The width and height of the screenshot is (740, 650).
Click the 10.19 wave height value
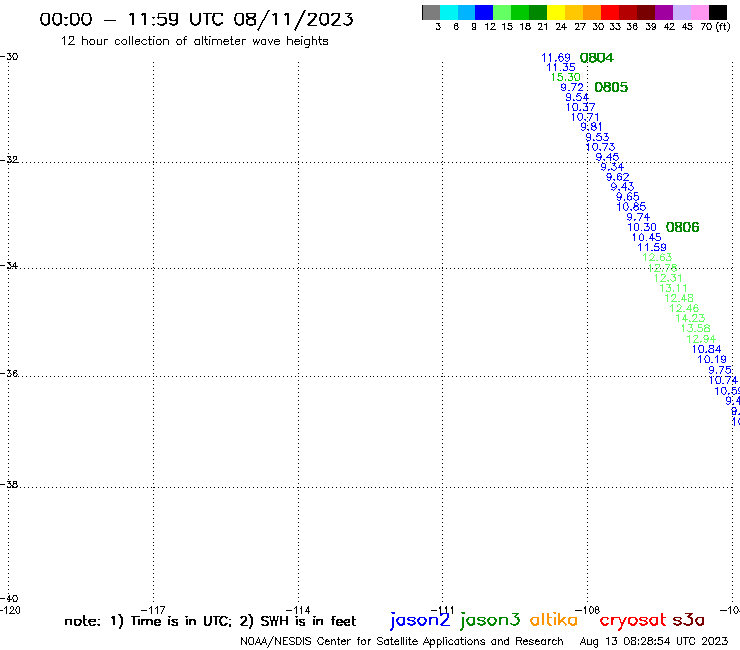712,359
